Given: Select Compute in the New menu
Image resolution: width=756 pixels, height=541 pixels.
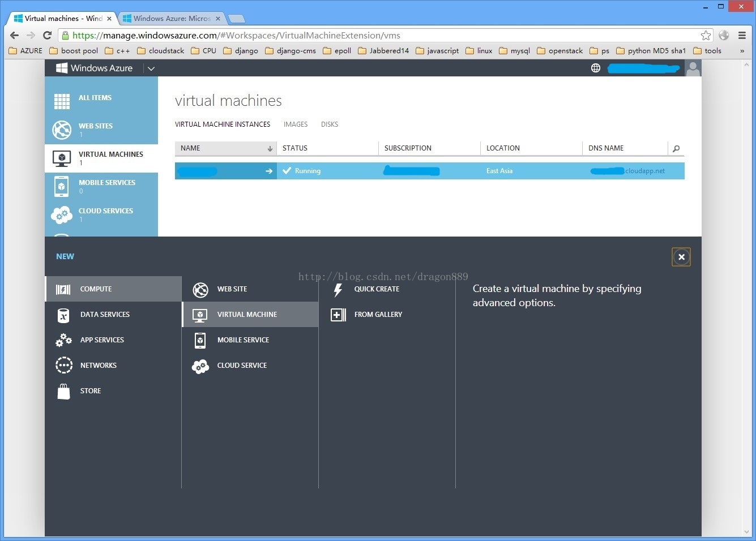Looking at the screenshot, I should click(113, 289).
